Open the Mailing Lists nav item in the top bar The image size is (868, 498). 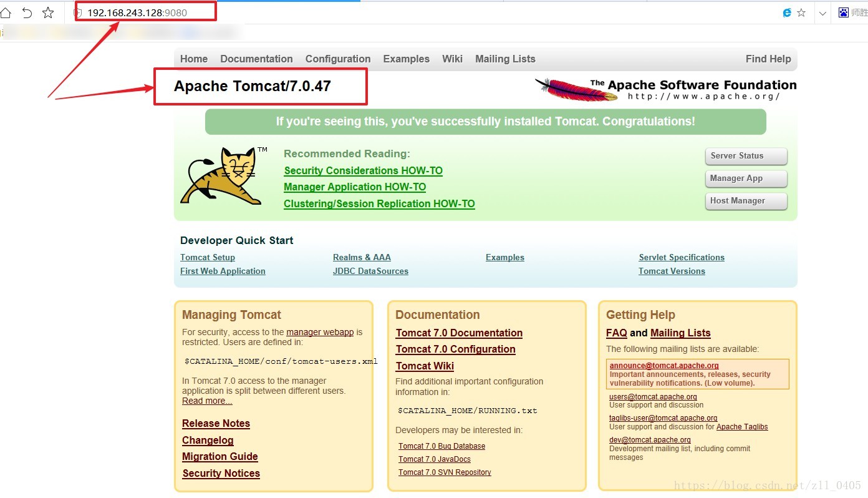coord(505,59)
